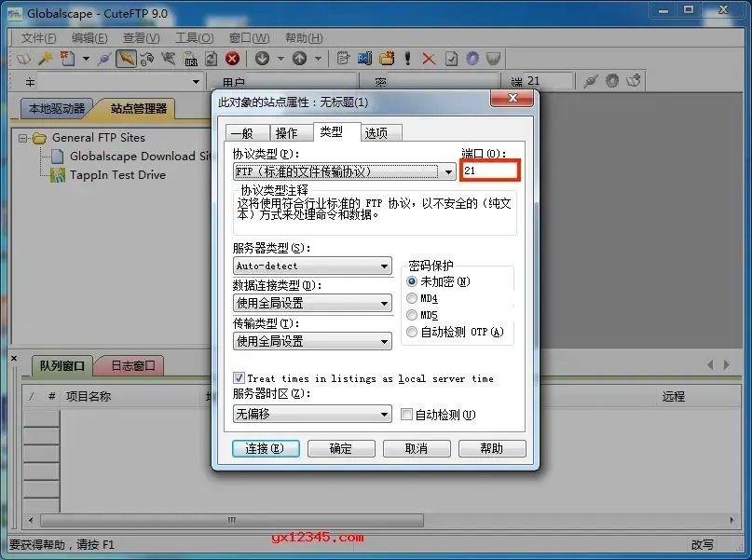The height and width of the screenshot is (560, 752).
Task: Open the 帮助(H) menu
Action: pyautogui.click(x=304, y=38)
